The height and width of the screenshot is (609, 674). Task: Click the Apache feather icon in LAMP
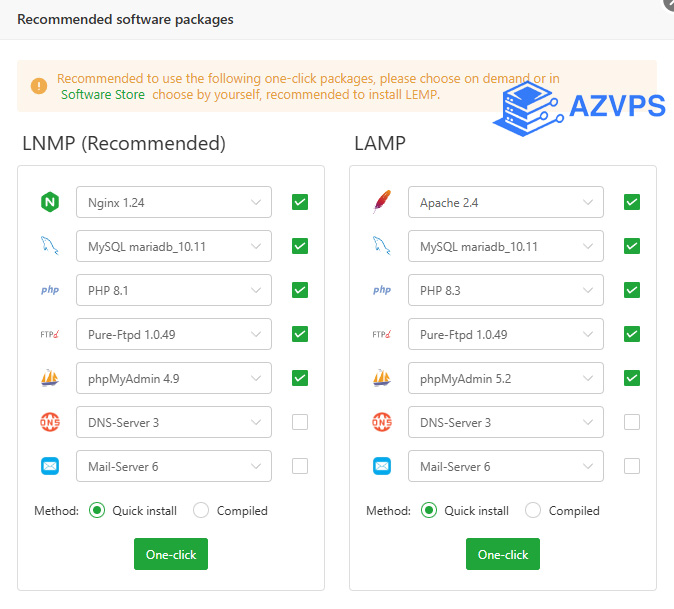pos(382,202)
